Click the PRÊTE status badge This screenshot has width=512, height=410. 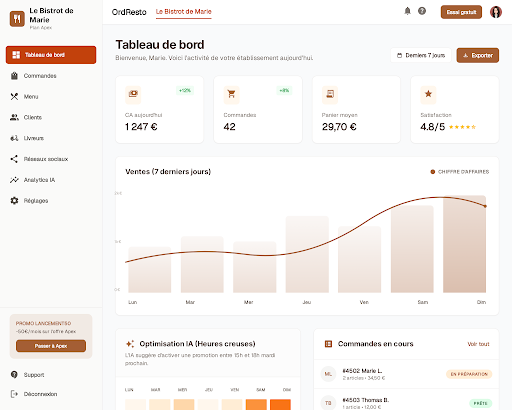tap(480, 403)
